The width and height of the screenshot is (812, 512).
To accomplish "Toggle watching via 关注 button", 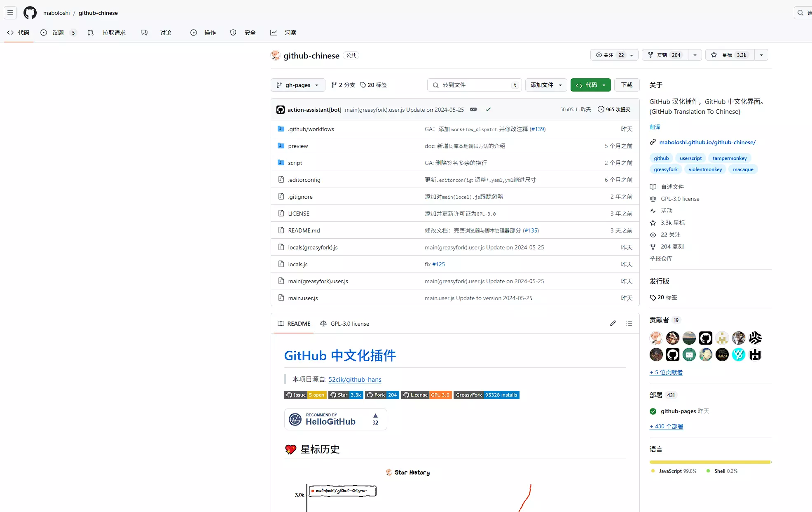I will click(x=610, y=55).
